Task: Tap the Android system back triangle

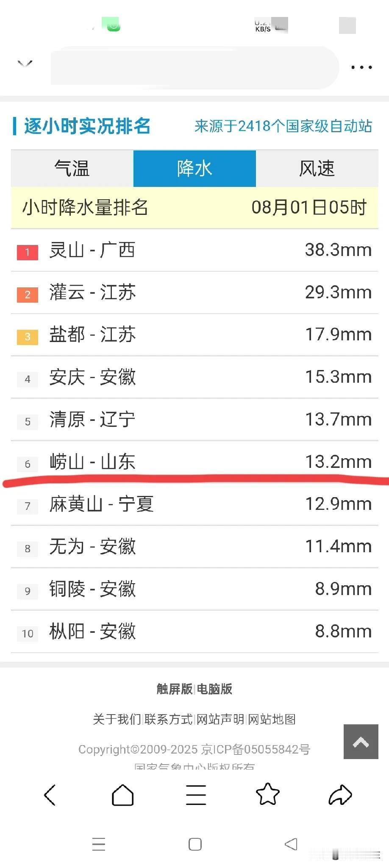Action: [x=291, y=844]
